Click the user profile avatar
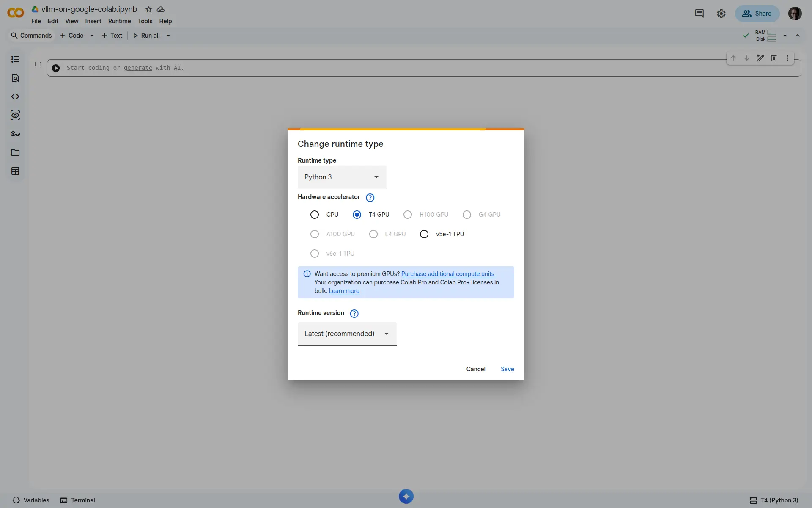The width and height of the screenshot is (812, 508). [795, 14]
